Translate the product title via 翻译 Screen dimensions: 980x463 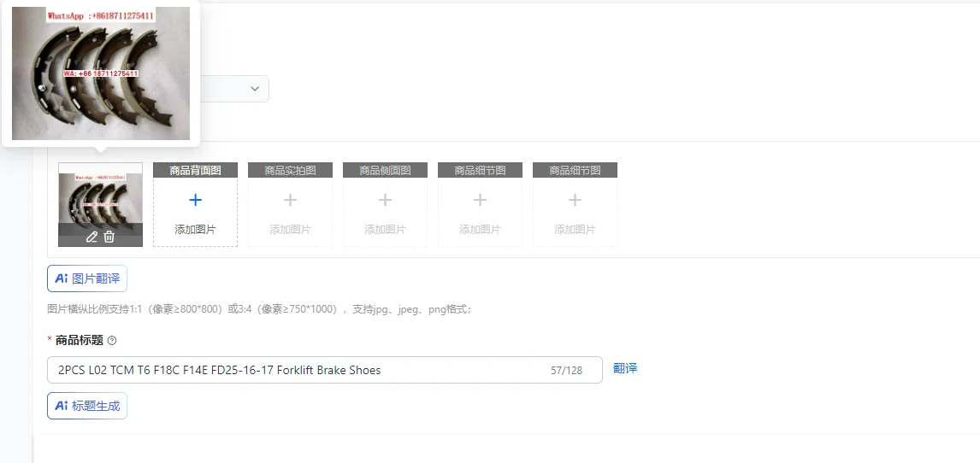click(625, 368)
